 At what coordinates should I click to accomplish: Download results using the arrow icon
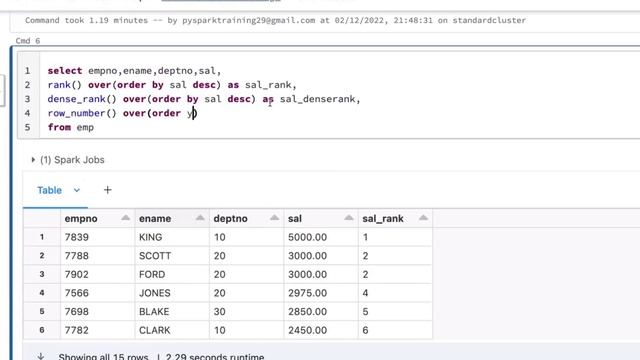click(x=40, y=356)
